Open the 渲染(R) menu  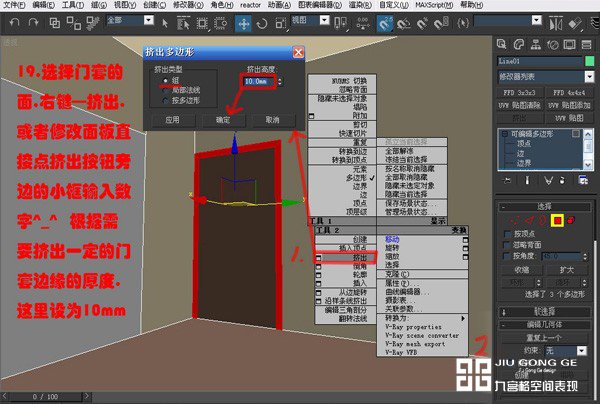tap(360, 5)
